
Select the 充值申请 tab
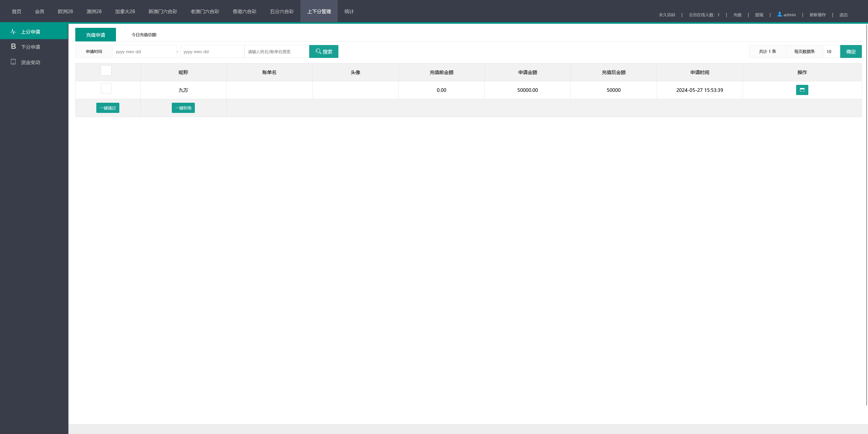point(95,35)
